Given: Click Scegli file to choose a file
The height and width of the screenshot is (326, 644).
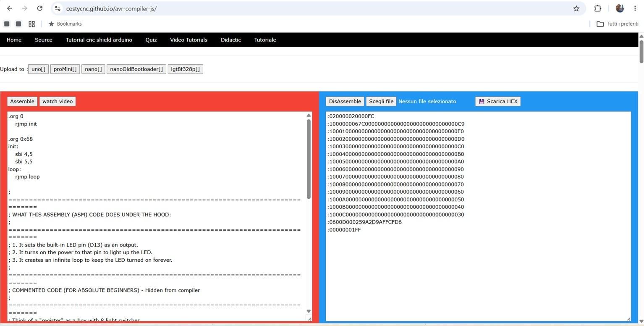Looking at the screenshot, I should click(x=381, y=101).
